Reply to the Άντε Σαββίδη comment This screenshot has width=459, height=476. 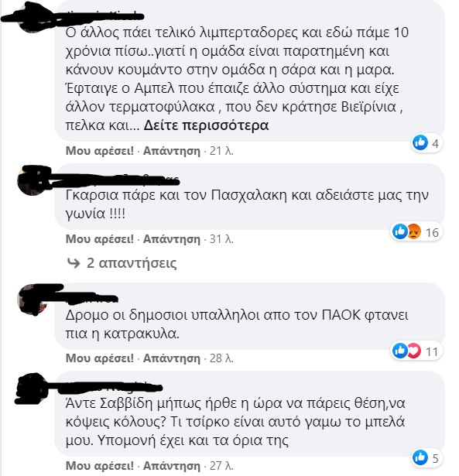172,465
